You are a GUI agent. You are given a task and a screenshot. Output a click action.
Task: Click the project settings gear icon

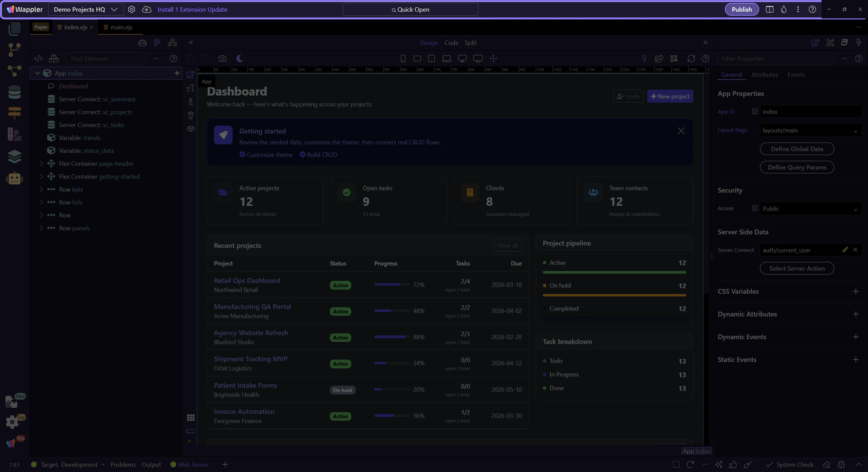click(x=132, y=10)
